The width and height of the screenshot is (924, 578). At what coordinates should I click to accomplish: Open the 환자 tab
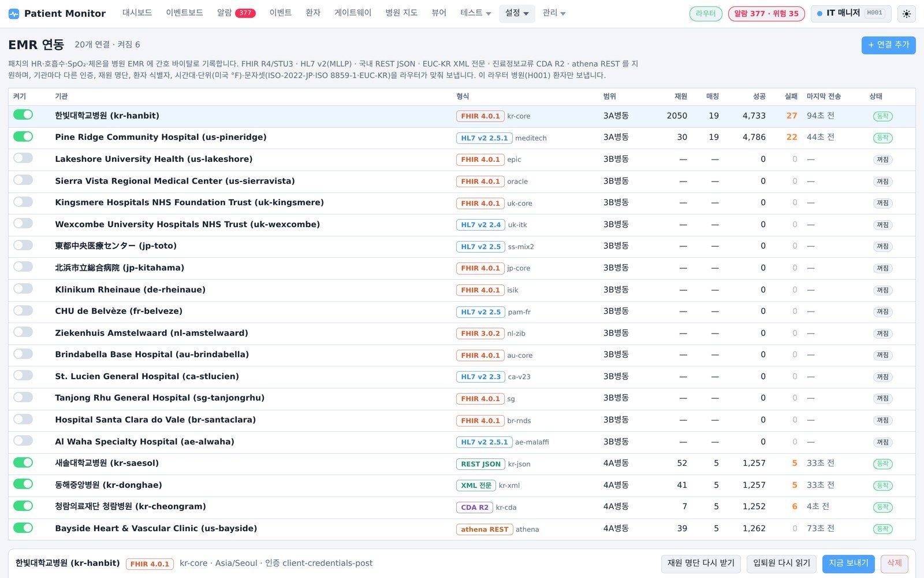(313, 13)
